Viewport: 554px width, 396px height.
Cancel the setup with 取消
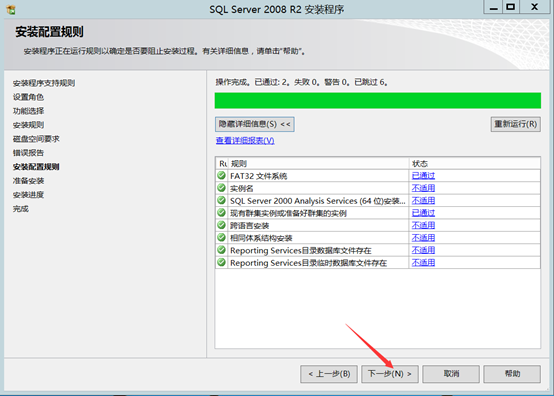tap(451, 374)
